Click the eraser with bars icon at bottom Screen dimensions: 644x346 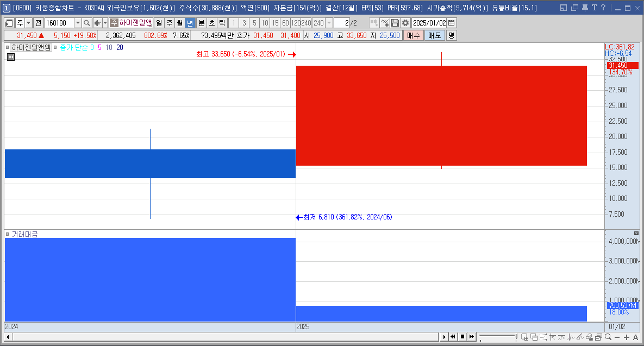(x=589, y=337)
